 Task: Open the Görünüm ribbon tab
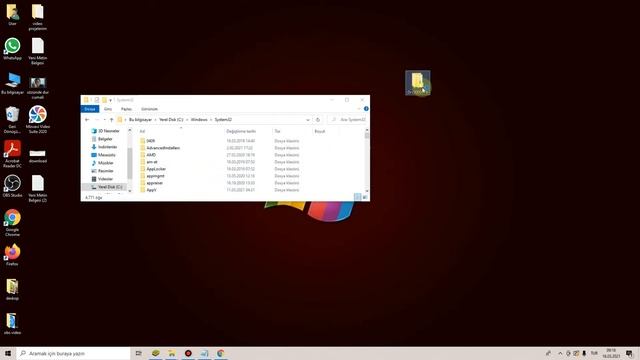click(149, 109)
